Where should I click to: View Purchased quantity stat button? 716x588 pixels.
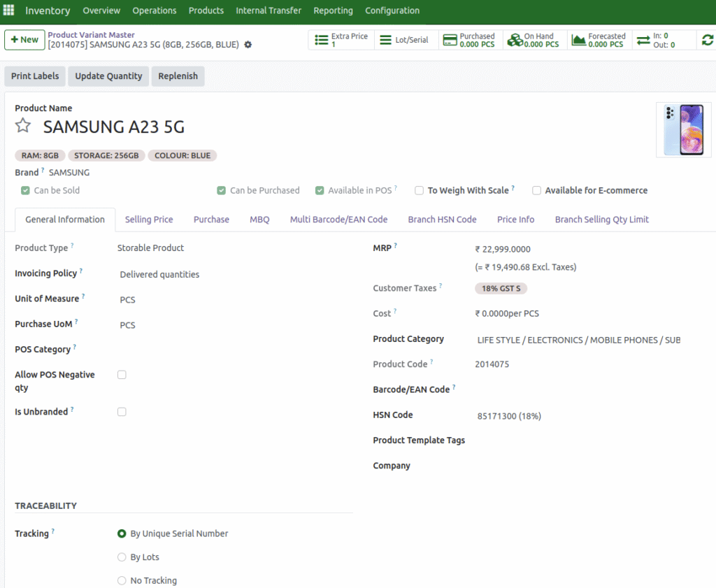point(468,41)
